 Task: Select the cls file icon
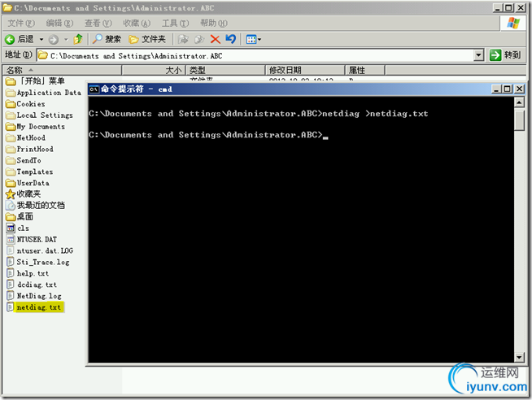pos(11,228)
